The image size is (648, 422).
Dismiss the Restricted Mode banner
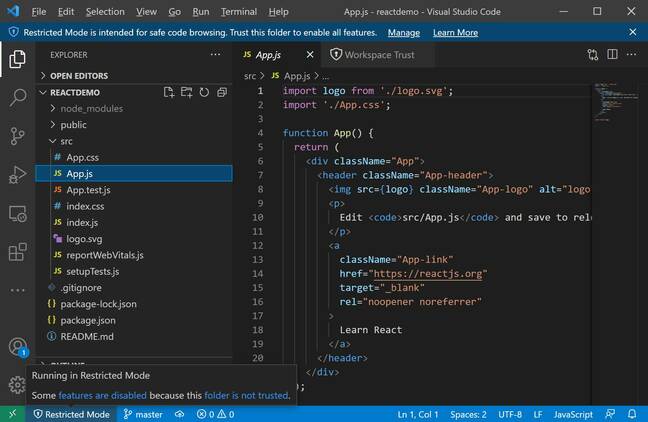(x=633, y=32)
